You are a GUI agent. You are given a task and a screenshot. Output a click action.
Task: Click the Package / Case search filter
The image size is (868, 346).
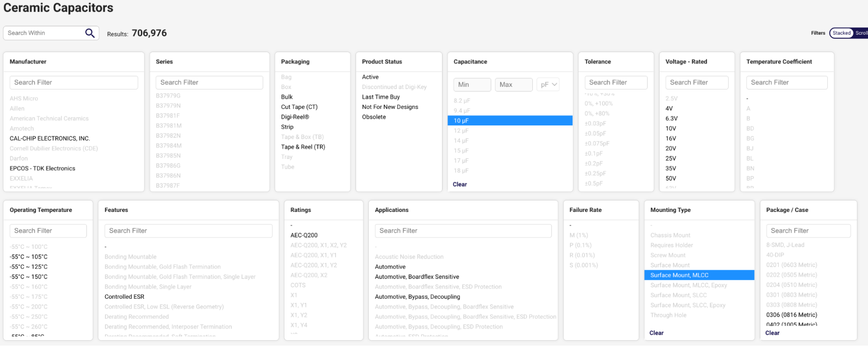click(x=808, y=231)
